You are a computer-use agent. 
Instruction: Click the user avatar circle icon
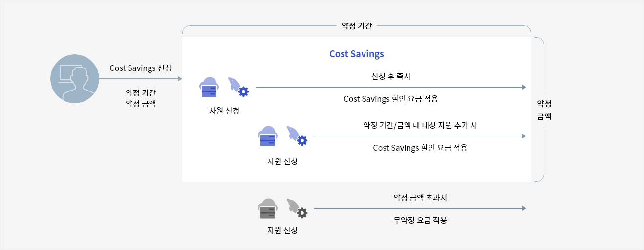coord(75,79)
